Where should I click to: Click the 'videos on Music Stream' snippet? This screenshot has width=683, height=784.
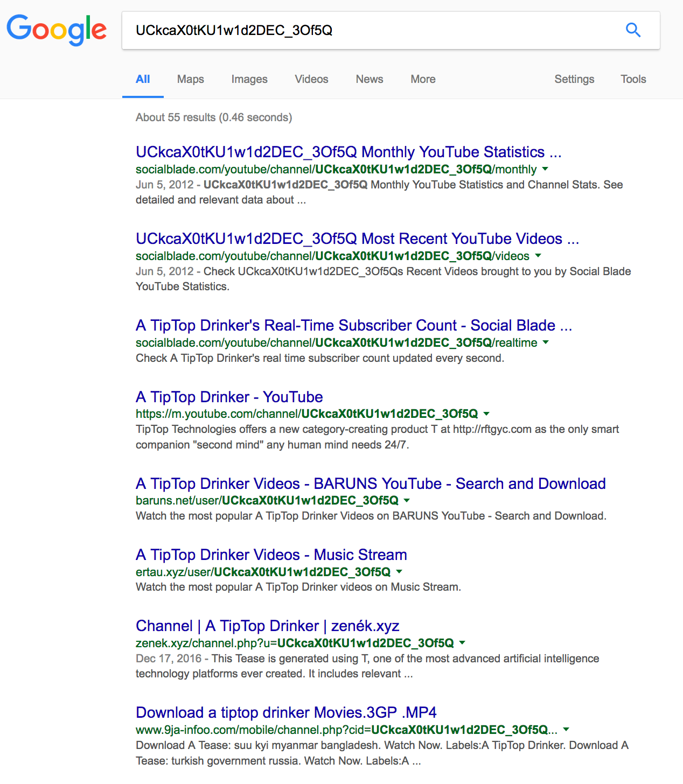pos(298,587)
